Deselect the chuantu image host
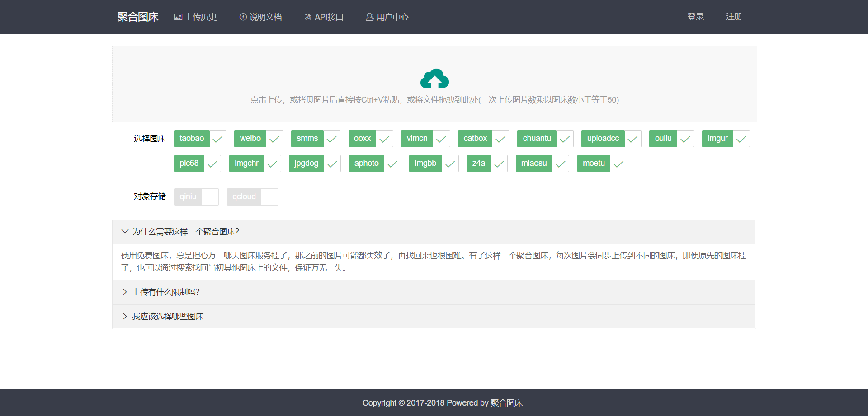Screen dimensions: 868x416 click(545, 139)
